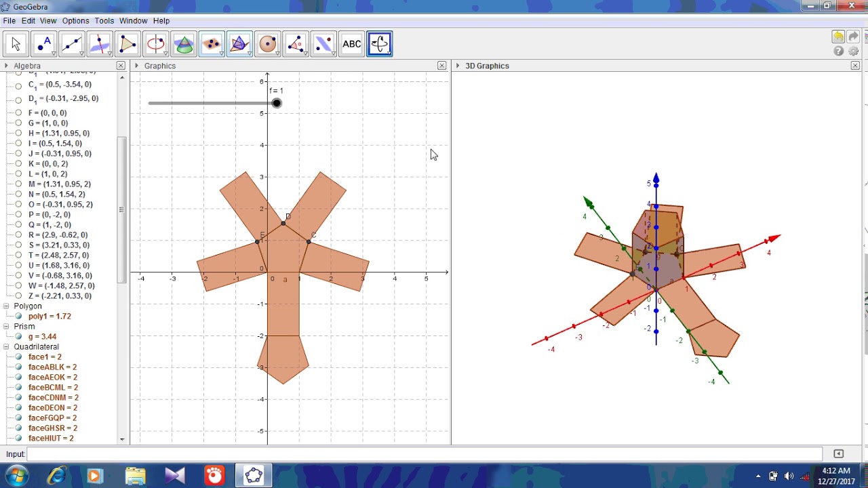
Task: Open the Polygon tool dropdown arrow
Action: pyautogui.click(x=137, y=54)
